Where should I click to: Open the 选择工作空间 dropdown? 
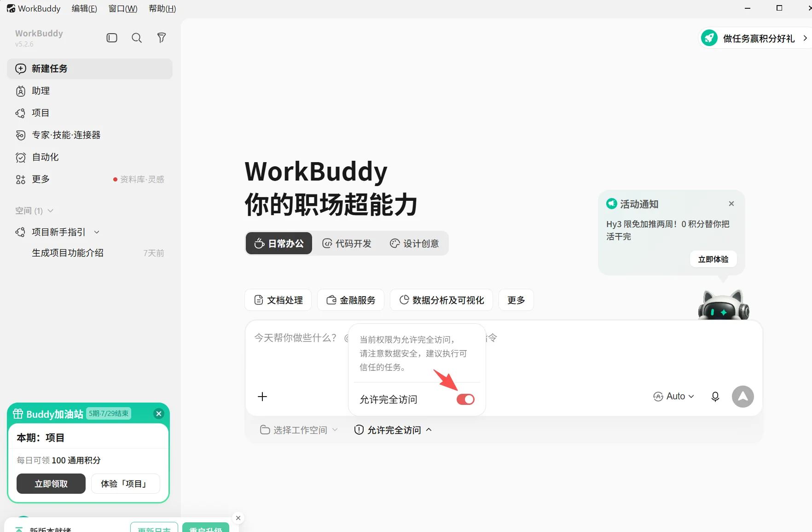coord(299,430)
